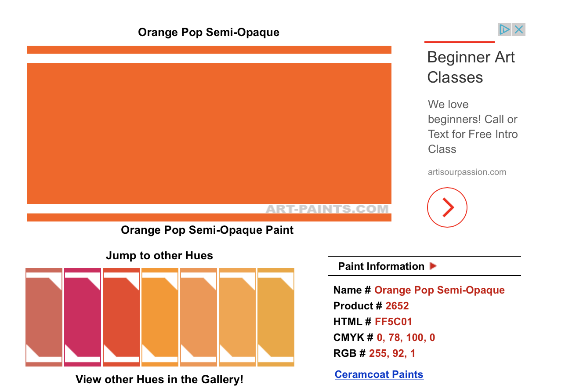Visit the artisourpassion.com ad link
Viewport: 565px width, 392px height.
[x=467, y=172]
